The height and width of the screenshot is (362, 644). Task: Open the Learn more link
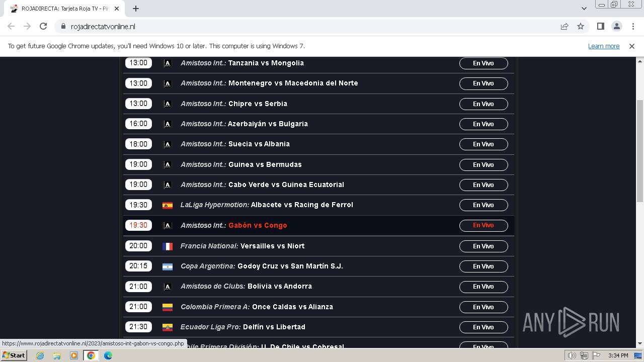604,46
